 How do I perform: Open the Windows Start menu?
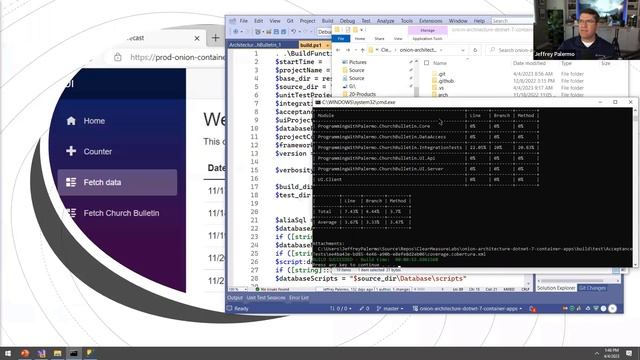coord(7,353)
